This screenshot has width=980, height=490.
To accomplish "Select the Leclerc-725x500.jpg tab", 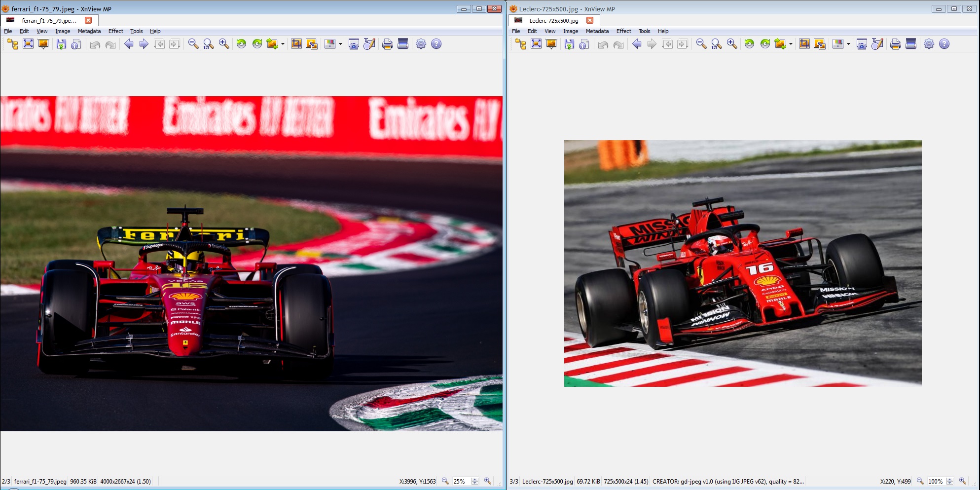I will pos(553,21).
